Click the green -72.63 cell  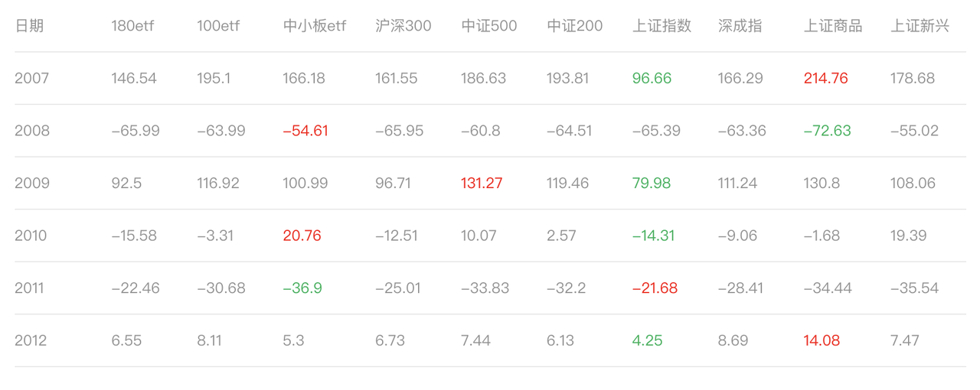pos(827,131)
